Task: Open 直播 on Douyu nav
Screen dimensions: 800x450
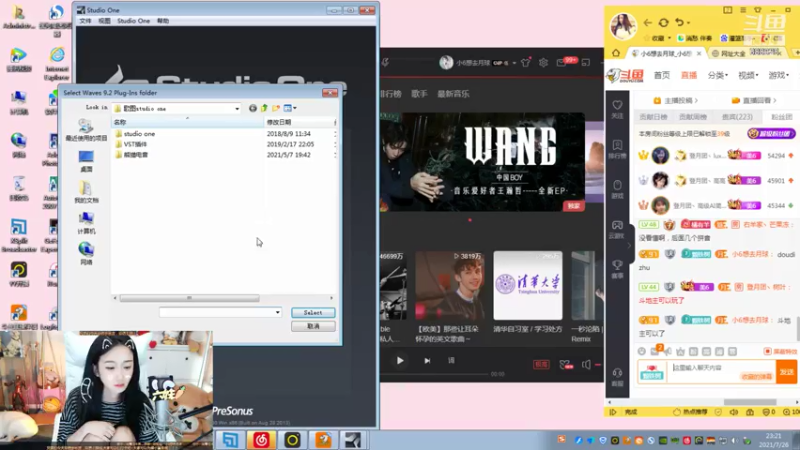Action: click(x=689, y=75)
